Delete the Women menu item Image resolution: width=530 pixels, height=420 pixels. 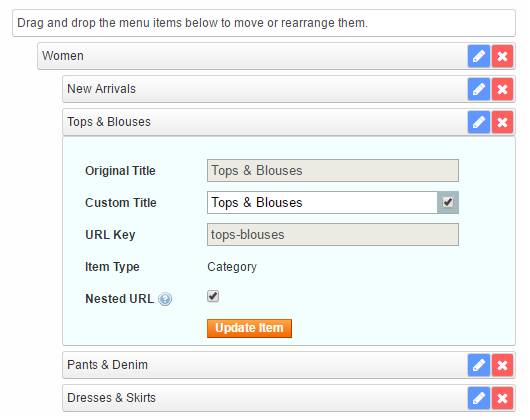[502, 56]
